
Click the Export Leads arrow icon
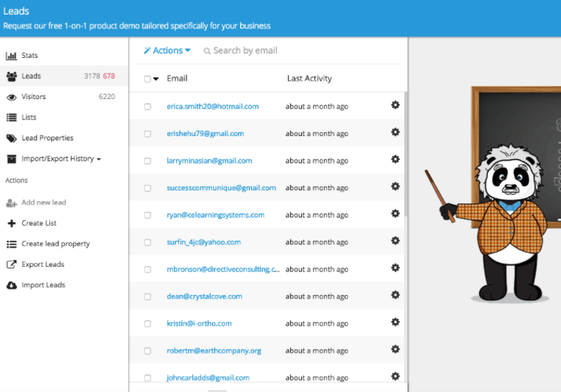[x=12, y=265]
